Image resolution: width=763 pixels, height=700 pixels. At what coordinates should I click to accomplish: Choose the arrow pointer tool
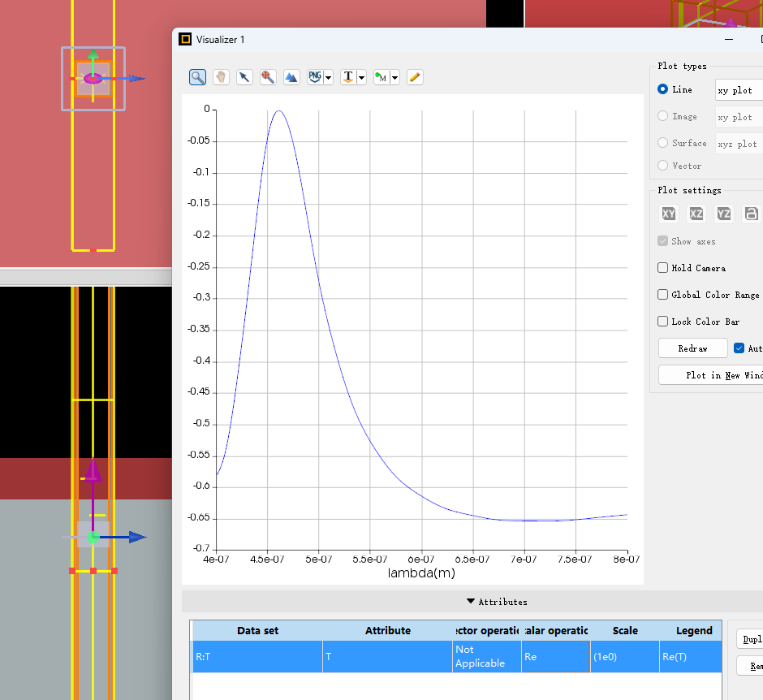[x=244, y=77]
